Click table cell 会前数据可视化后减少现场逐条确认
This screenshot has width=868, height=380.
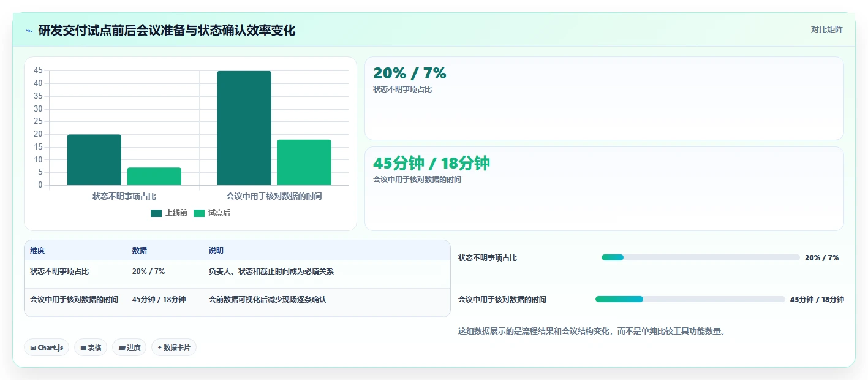coord(268,300)
